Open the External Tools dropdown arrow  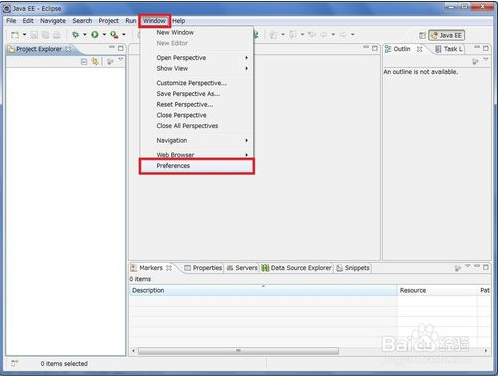coord(124,34)
